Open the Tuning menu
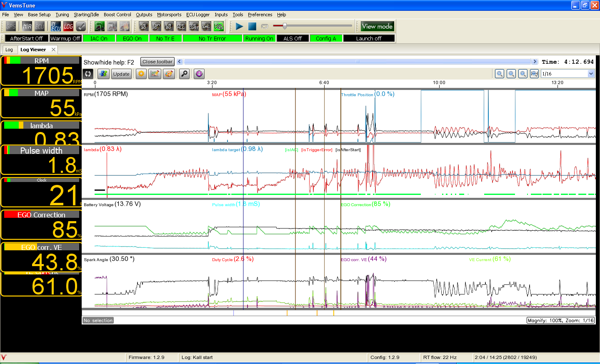 [62, 15]
